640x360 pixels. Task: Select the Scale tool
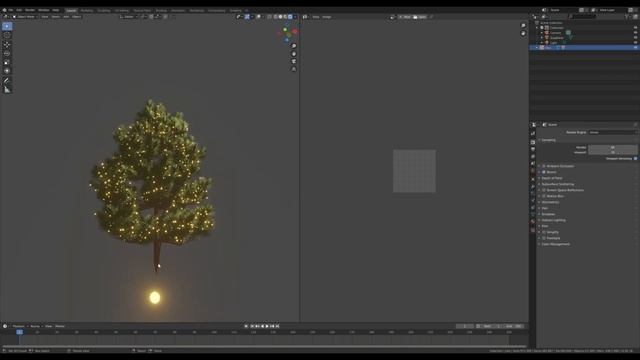7,62
